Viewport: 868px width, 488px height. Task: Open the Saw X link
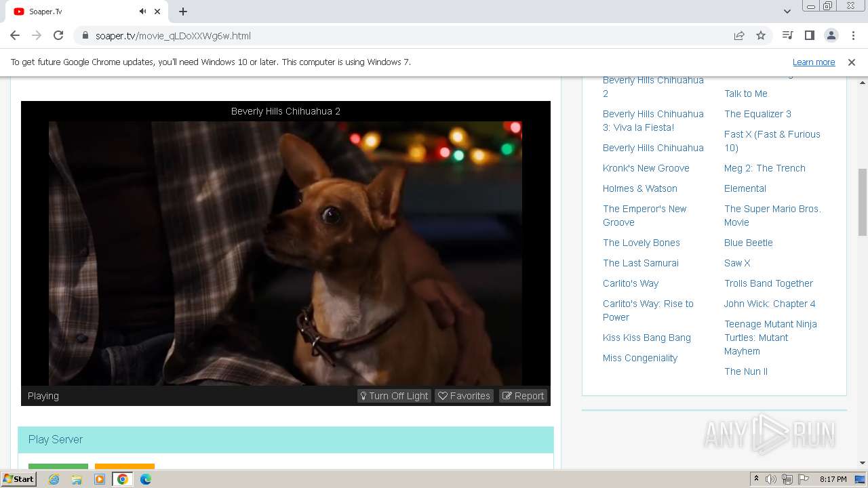[x=737, y=263]
